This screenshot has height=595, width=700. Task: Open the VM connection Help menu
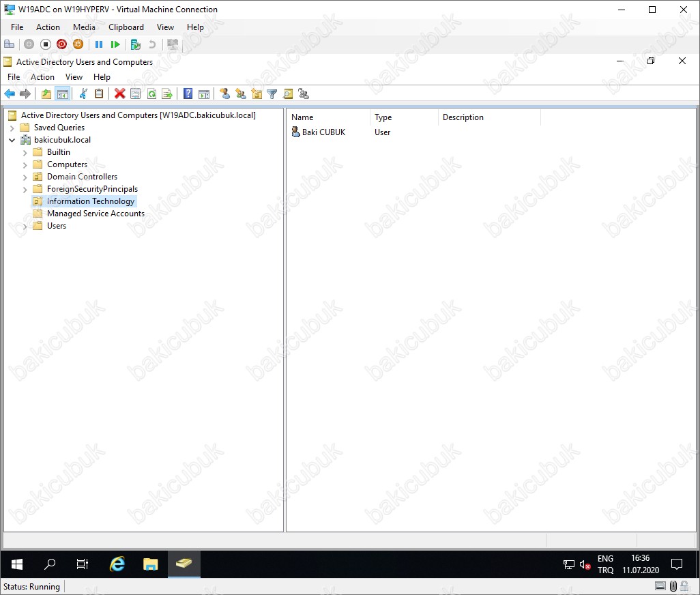click(195, 27)
